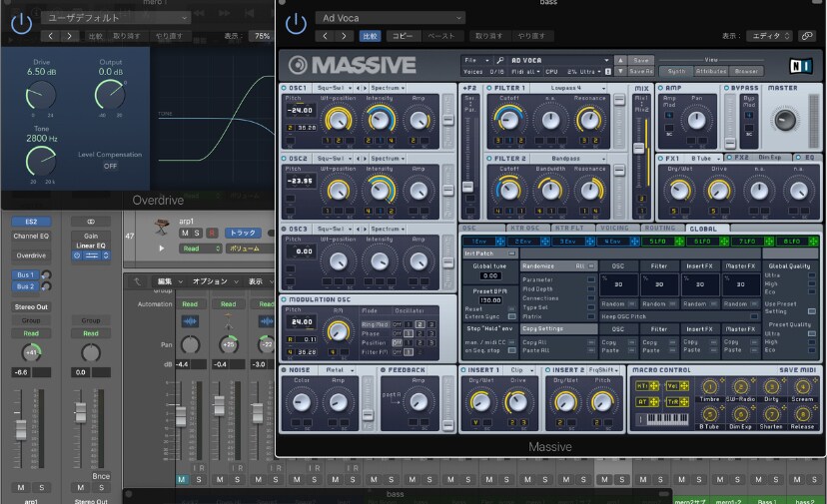Image resolution: width=827 pixels, height=504 pixels.
Task: Click the 1Env modulation drag handle
Action: [x=500, y=242]
